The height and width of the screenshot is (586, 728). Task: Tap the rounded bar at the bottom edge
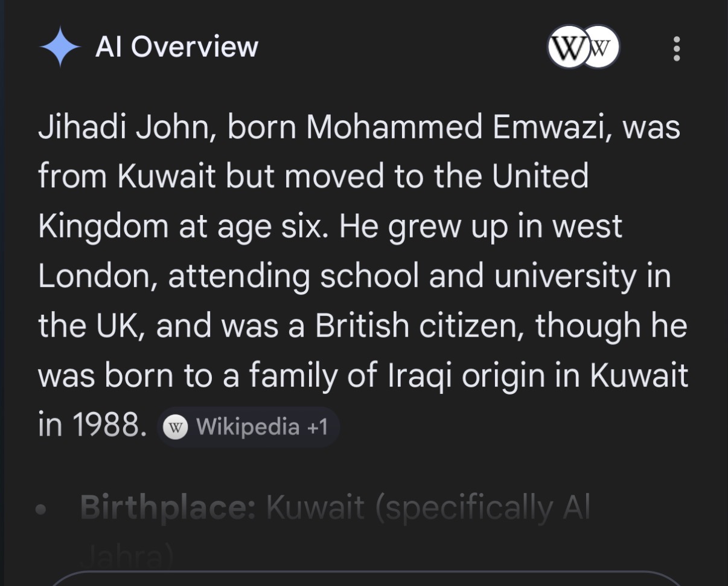click(364, 579)
